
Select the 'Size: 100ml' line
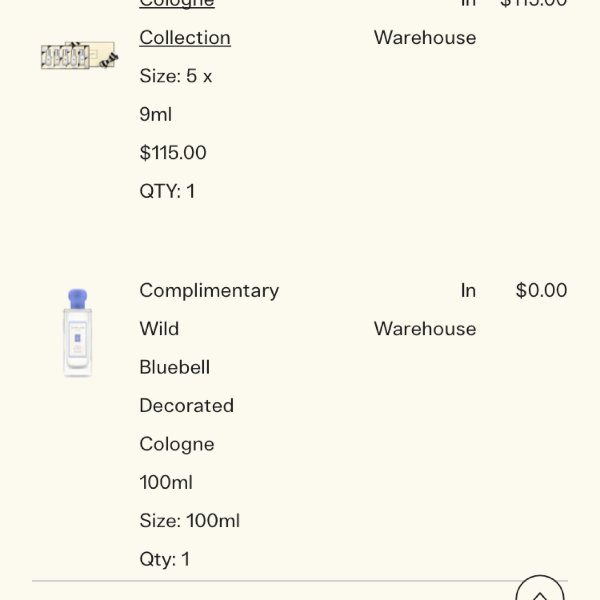[190, 520]
